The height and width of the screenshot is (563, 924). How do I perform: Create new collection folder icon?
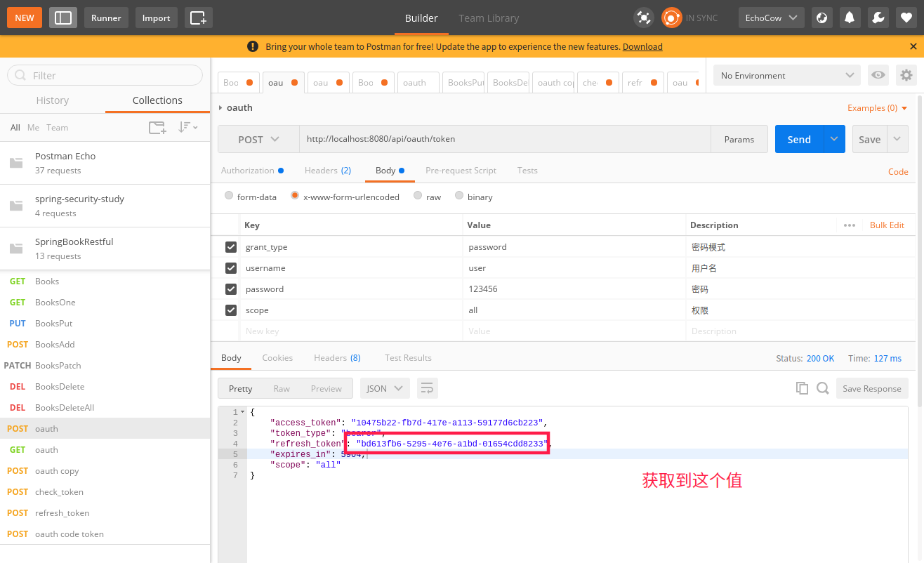tap(157, 127)
